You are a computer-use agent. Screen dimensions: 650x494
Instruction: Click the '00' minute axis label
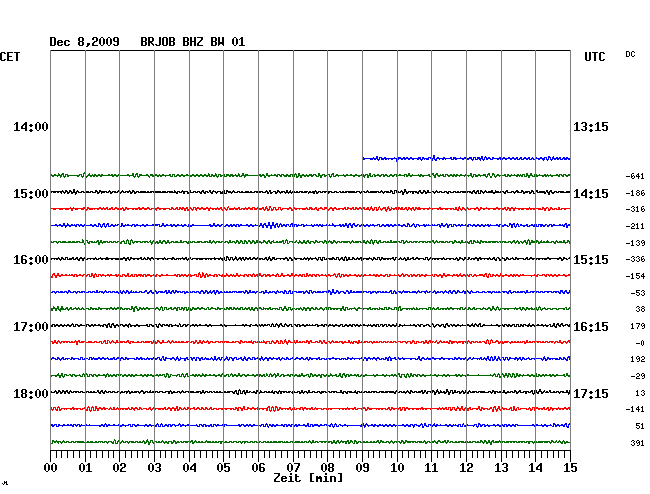click(x=51, y=468)
